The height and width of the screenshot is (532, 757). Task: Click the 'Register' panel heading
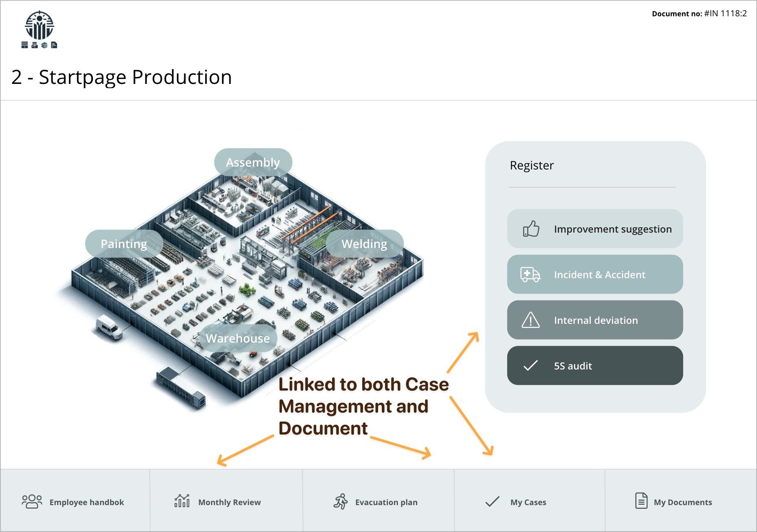(x=532, y=165)
